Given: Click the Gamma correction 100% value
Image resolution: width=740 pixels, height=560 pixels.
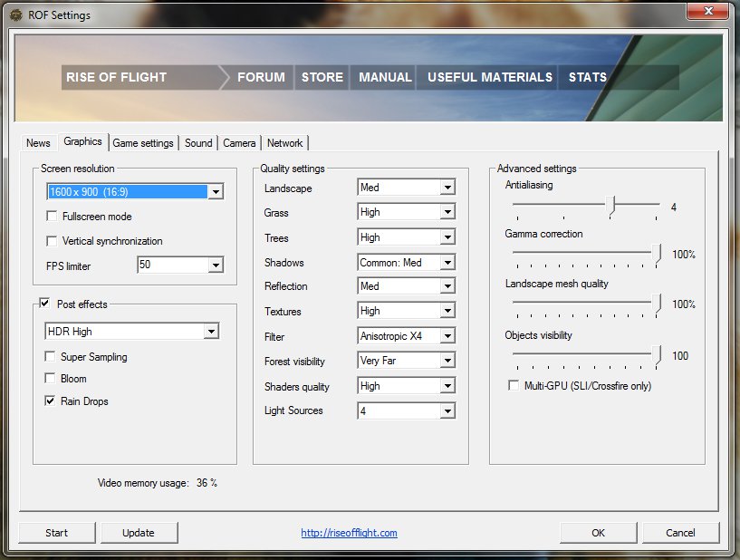Looking at the screenshot, I should (684, 255).
